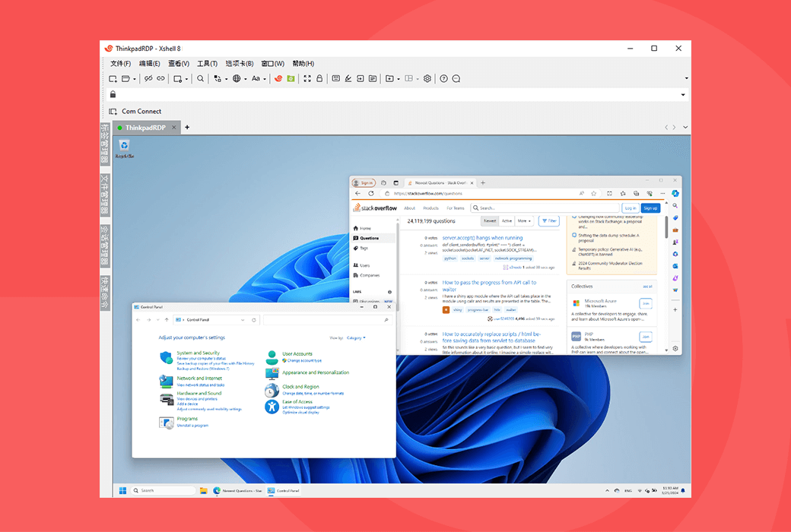Open Xshell settings gear icon in toolbar
Image resolution: width=791 pixels, height=532 pixels.
[x=427, y=78]
